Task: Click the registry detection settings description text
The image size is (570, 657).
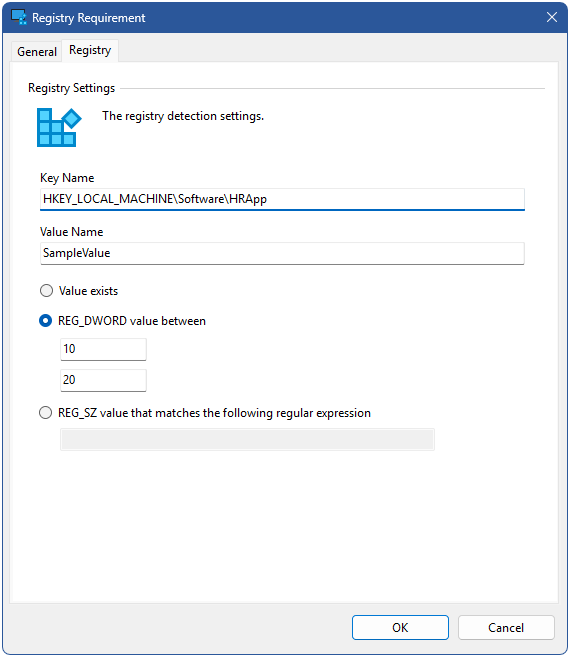Action: (183, 116)
